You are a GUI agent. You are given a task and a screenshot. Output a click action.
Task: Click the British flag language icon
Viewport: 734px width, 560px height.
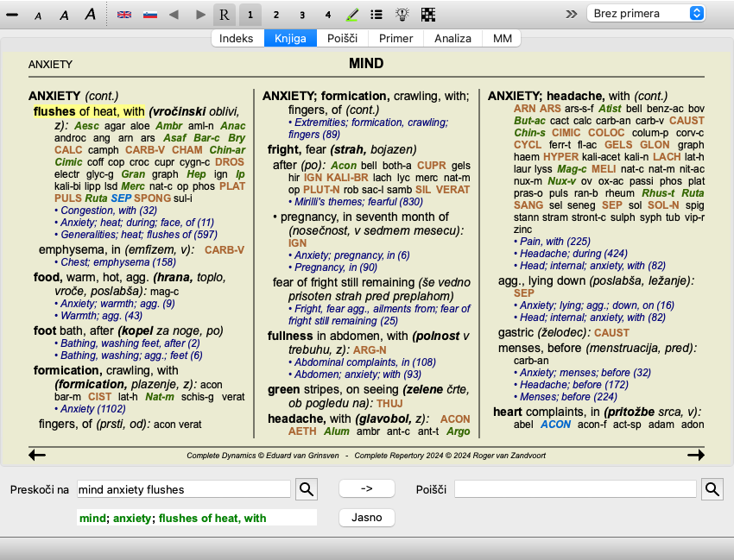click(x=124, y=15)
